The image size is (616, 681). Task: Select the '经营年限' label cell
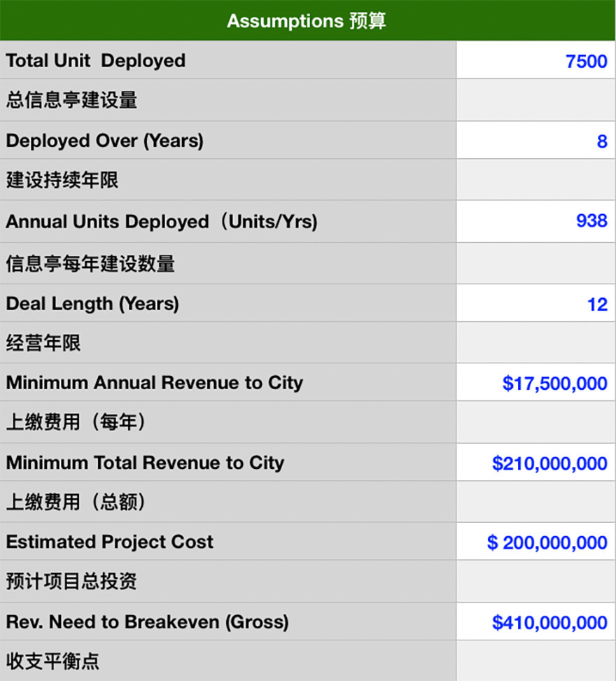[x=228, y=343]
